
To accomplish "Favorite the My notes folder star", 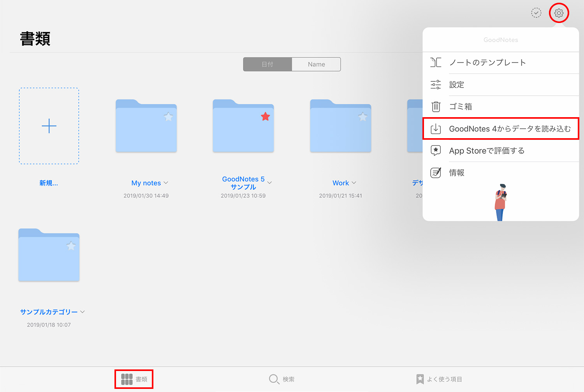I will (168, 117).
